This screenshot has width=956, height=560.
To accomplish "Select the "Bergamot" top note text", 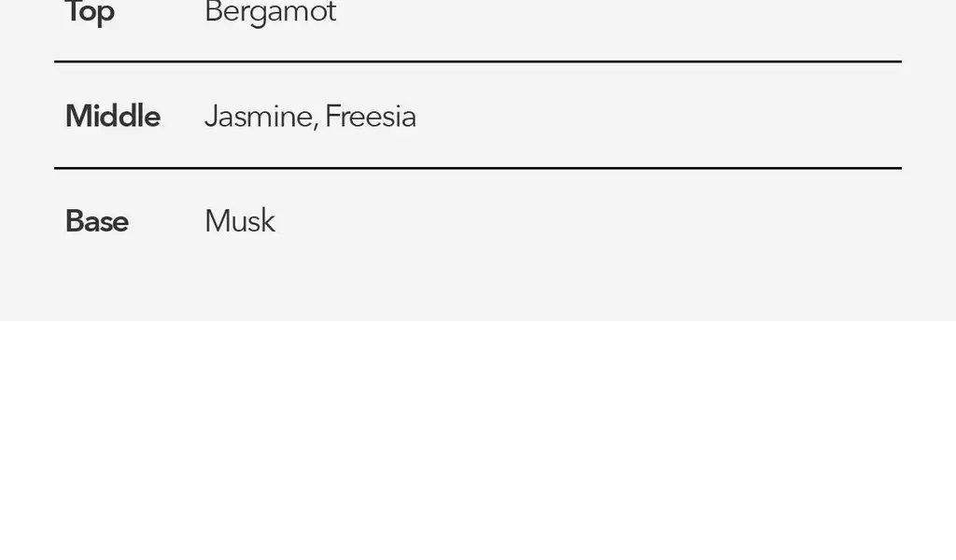I will [270, 13].
